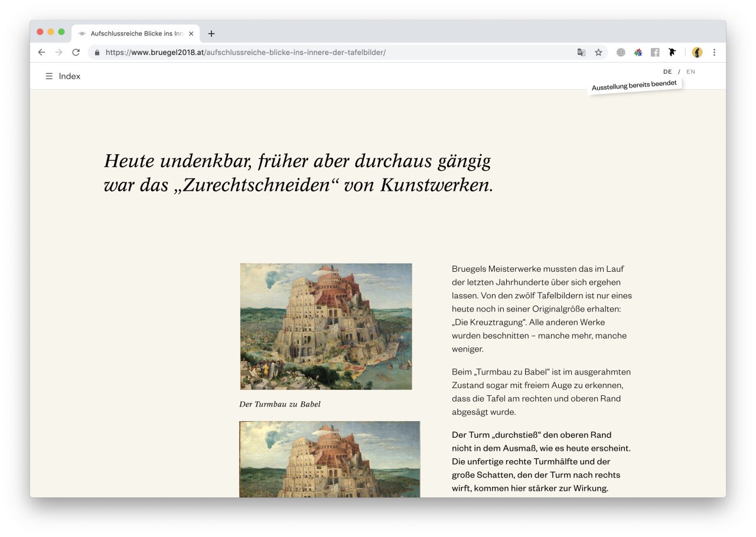The image size is (756, 537).
Task: Click the caption Der Turmbau zu Babel
Action: point(280,404)
